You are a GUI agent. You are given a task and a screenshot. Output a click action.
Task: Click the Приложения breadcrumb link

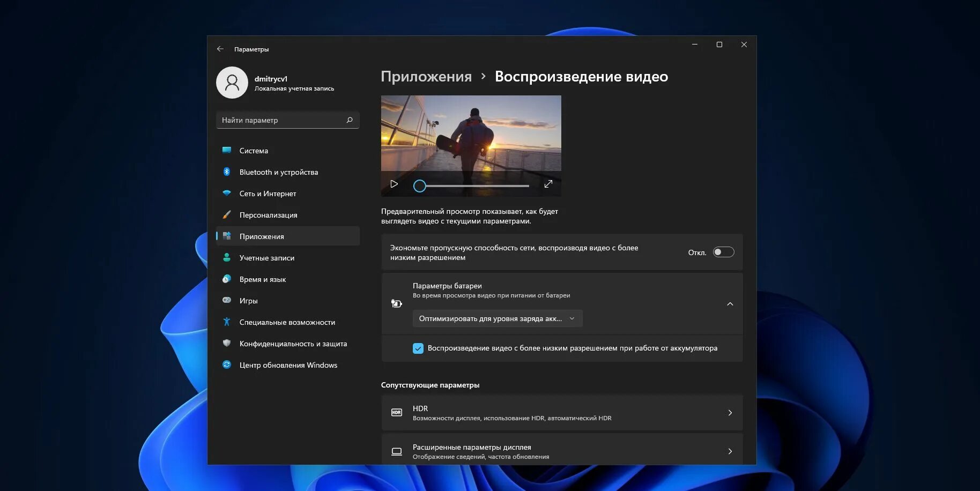tap(426, 77)
